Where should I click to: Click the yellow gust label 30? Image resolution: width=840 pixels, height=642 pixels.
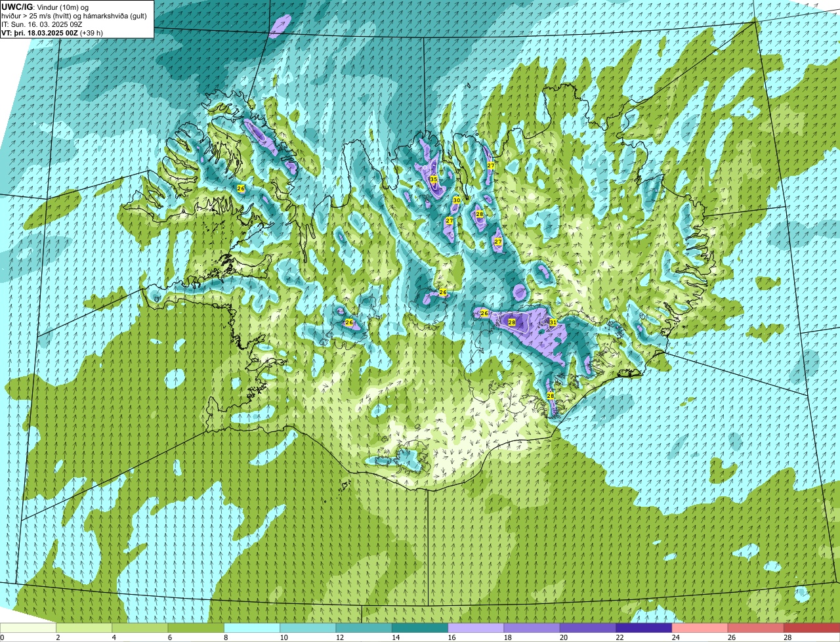457,200
